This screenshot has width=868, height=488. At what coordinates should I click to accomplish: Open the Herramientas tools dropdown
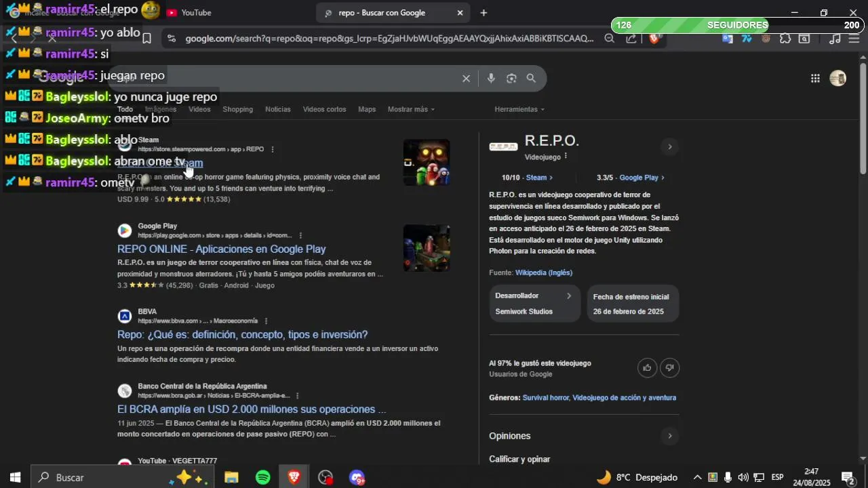tap(519, 109)
